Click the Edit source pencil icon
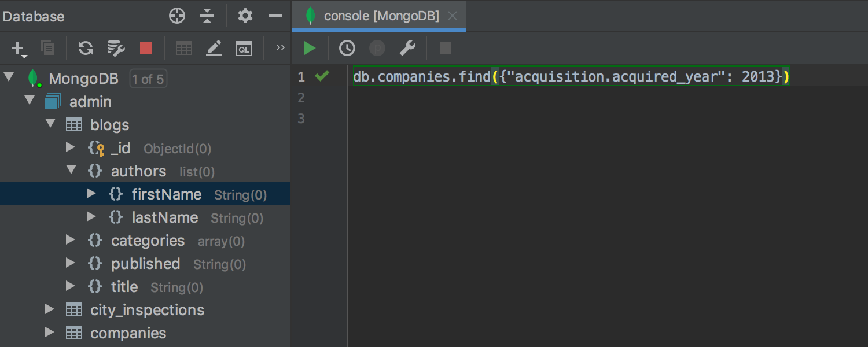The width and height of the screenshot is (868, 347). pos(214,49)
